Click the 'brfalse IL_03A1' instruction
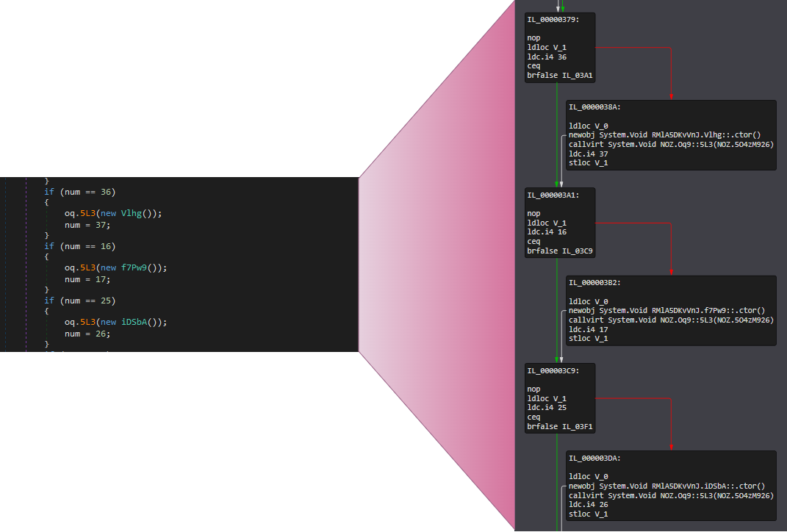787x532 pixels. coord(557,75)
